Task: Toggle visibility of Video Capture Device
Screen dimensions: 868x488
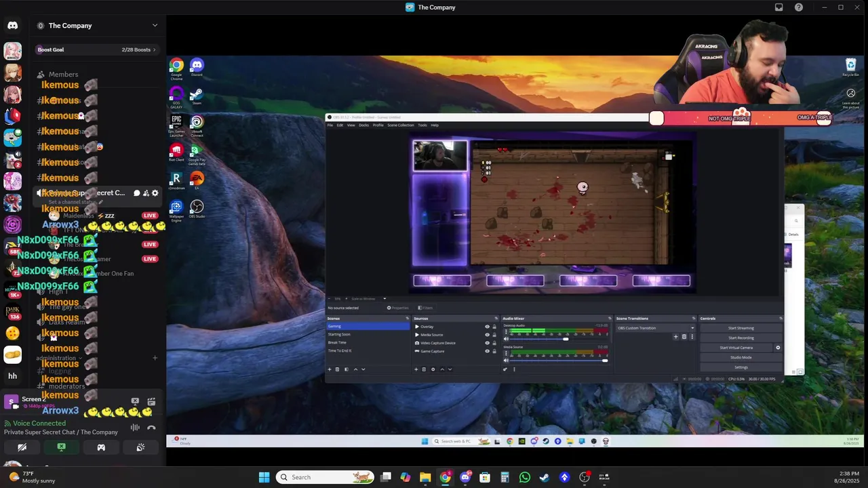Action: (x=487, y=343)
